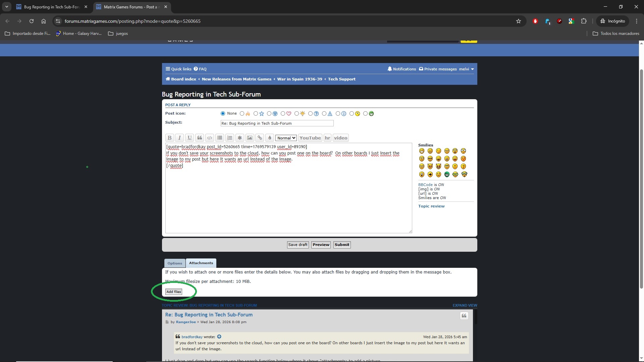Insert an ordered list into the post

point(229,138)
